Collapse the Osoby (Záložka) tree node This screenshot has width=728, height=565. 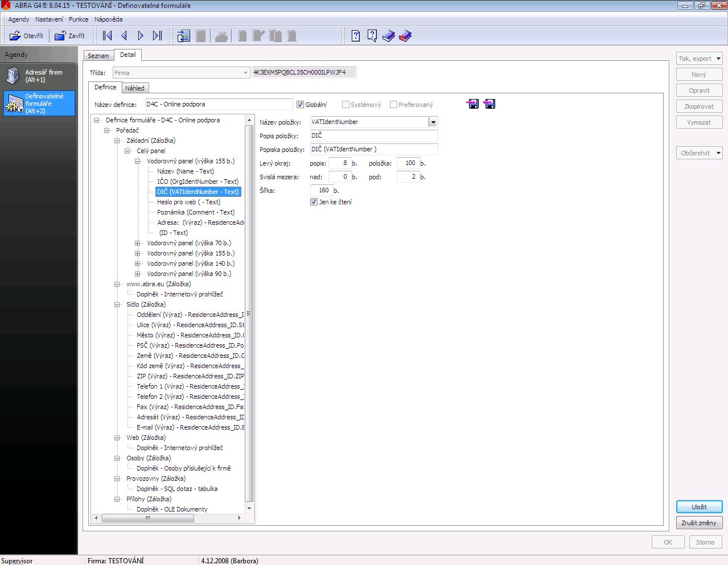point(117,459)
